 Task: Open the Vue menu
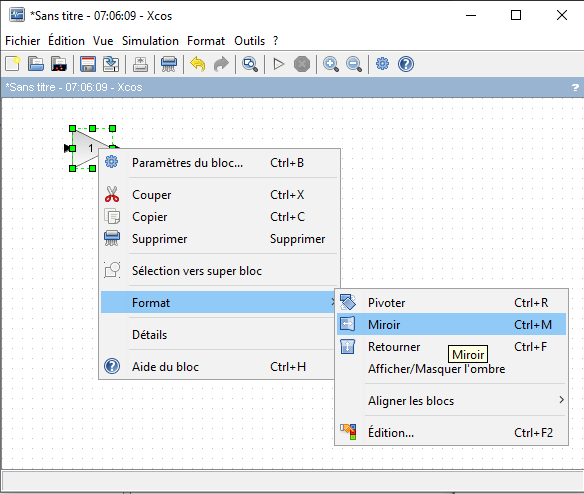point(103,41)
